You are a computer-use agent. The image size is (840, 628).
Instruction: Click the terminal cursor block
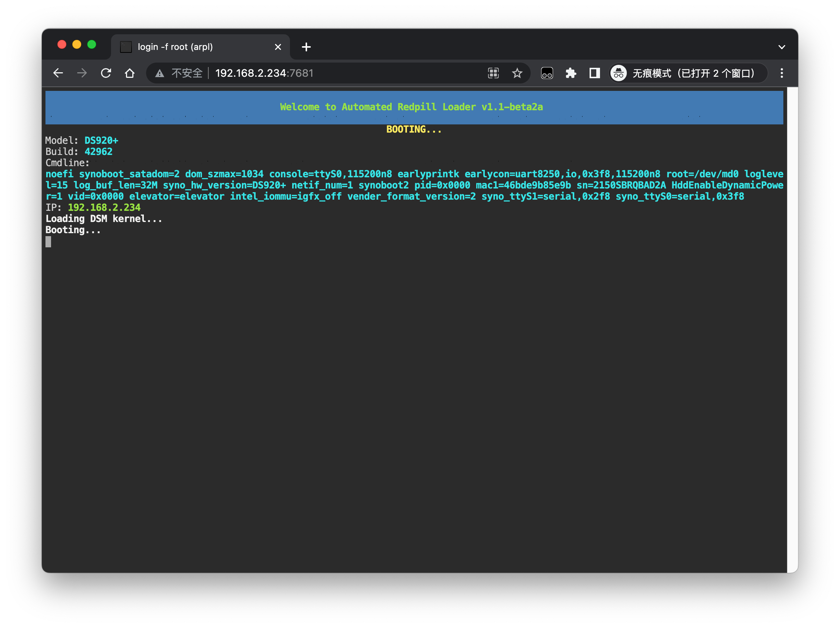coord(48,242)
